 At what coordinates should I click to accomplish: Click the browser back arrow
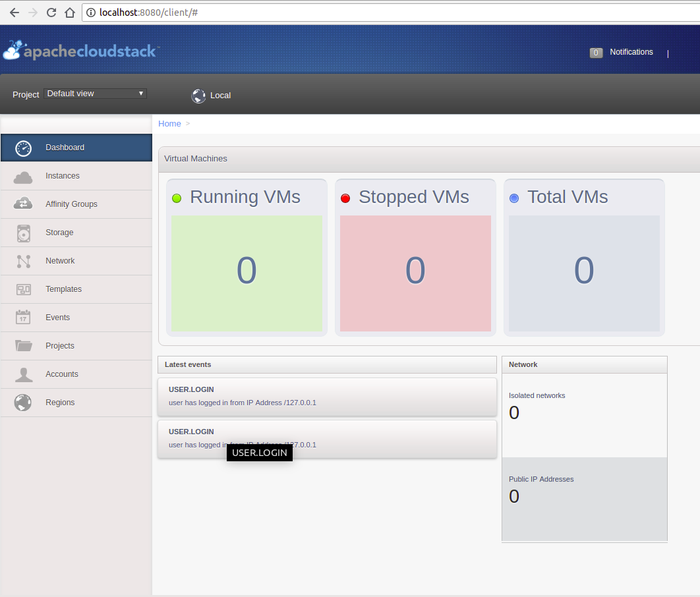point(15,13)
